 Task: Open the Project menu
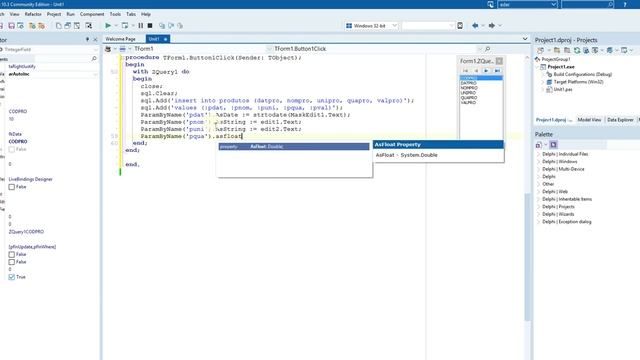tap(54, 14)
